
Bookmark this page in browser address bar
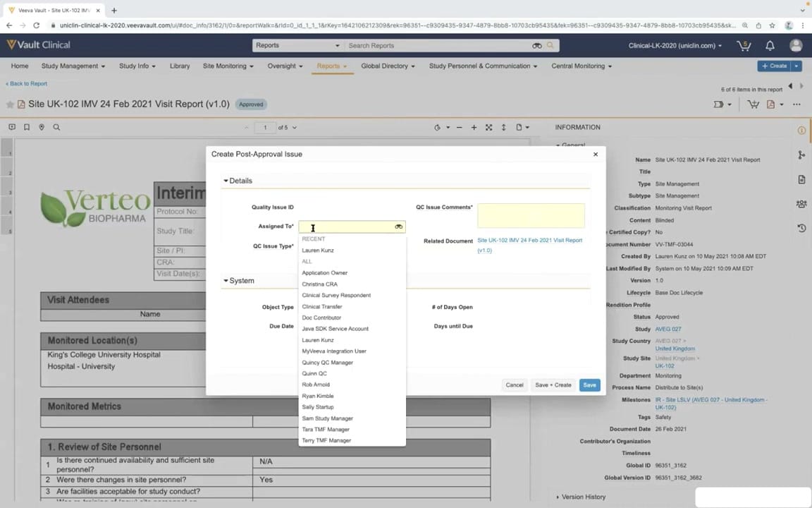pyautogui.click(x=772, y=25)
